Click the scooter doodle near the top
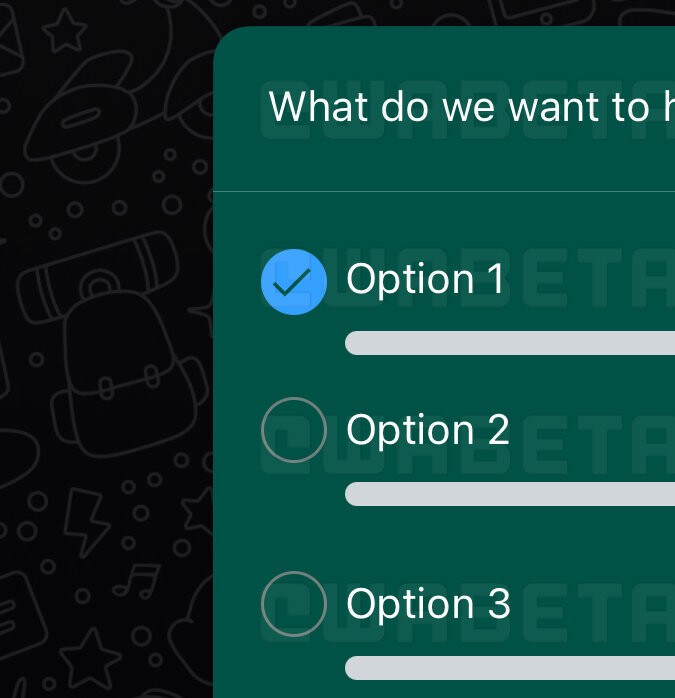The width and height of the screenshot is (675, 698). point(95,115)
